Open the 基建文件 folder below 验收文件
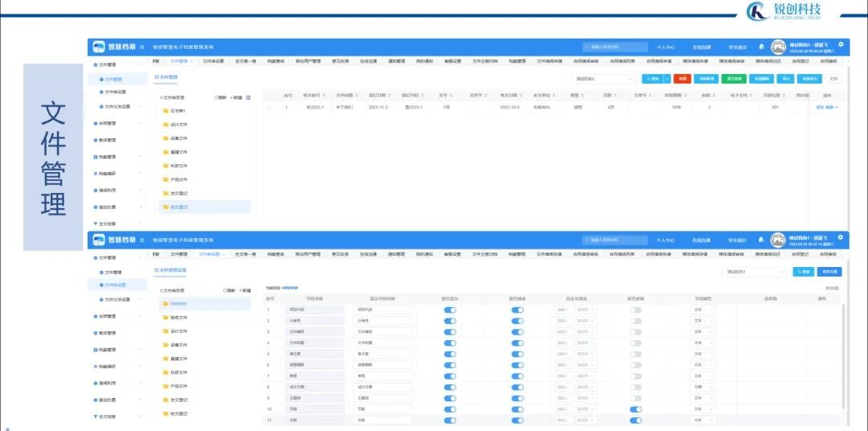 click(x=175, y=359)
